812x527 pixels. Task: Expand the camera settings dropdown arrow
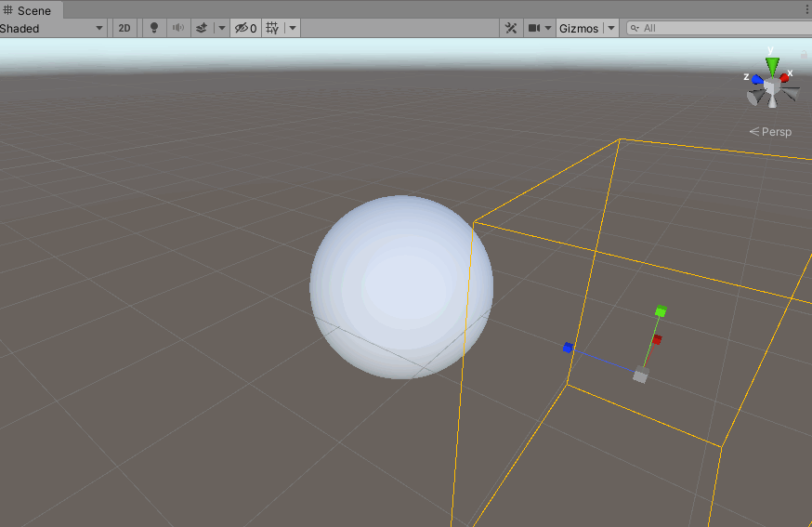coord(548,29)
